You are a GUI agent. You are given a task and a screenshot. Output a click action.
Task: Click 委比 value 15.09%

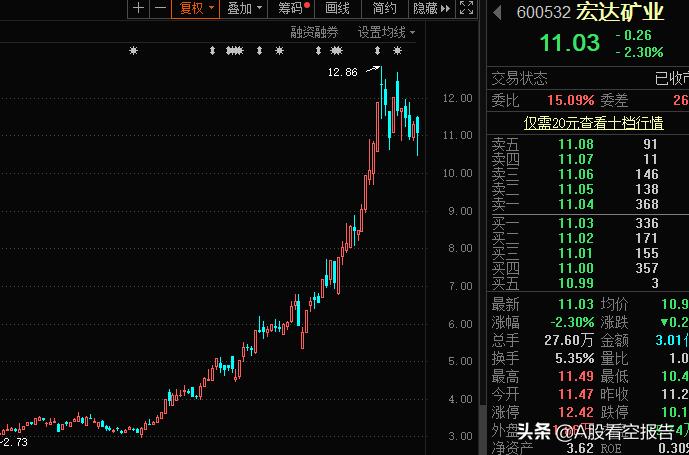570,101
